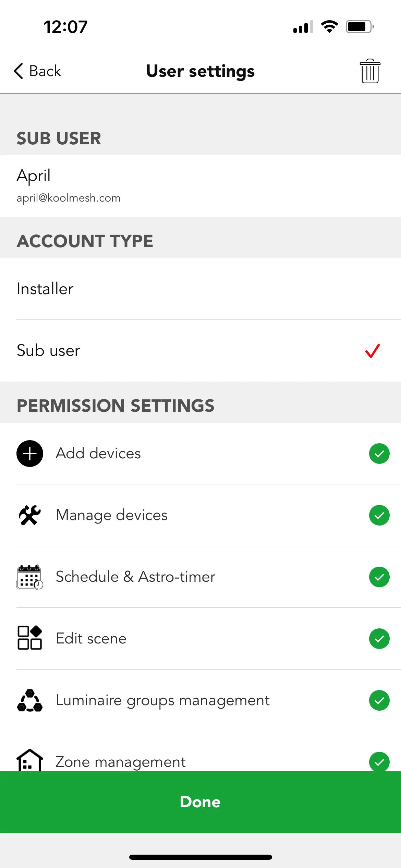Tap the Manage devices tools icon
The width and height of the screenshot is (401, 868).
tap(30, 515)
